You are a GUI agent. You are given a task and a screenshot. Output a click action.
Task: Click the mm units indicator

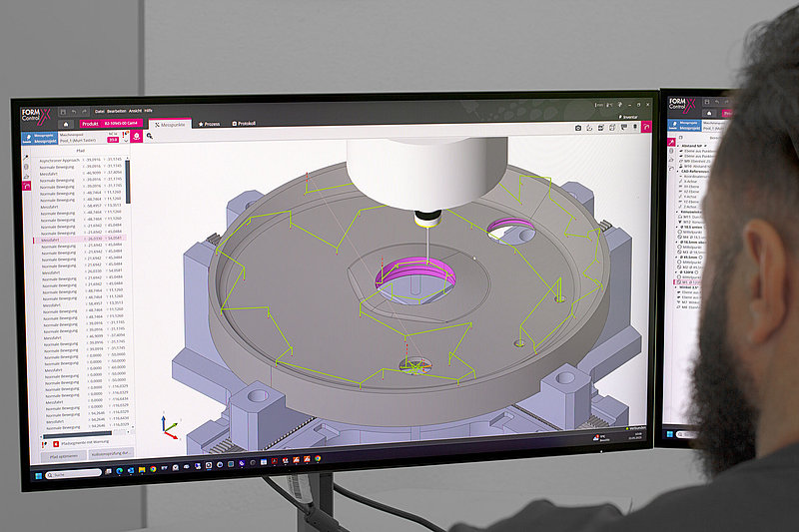pos(598,105)
